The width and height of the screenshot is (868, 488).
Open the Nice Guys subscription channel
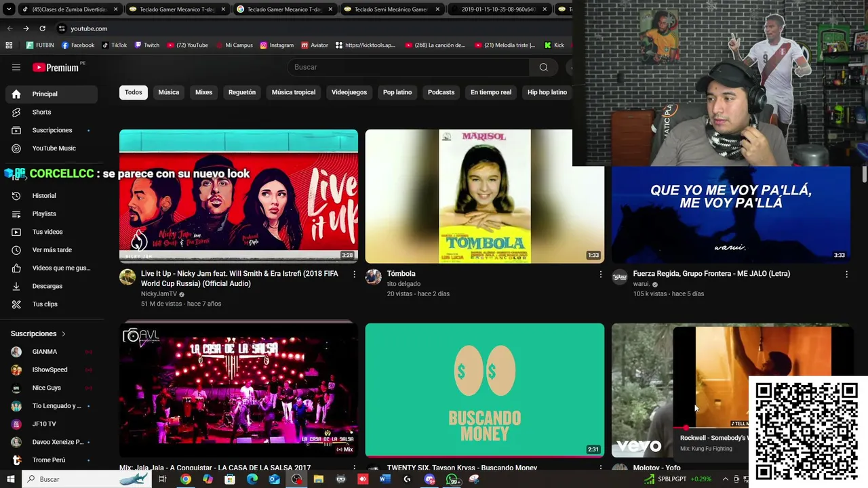pyautogui.click(x=52, y=388)
